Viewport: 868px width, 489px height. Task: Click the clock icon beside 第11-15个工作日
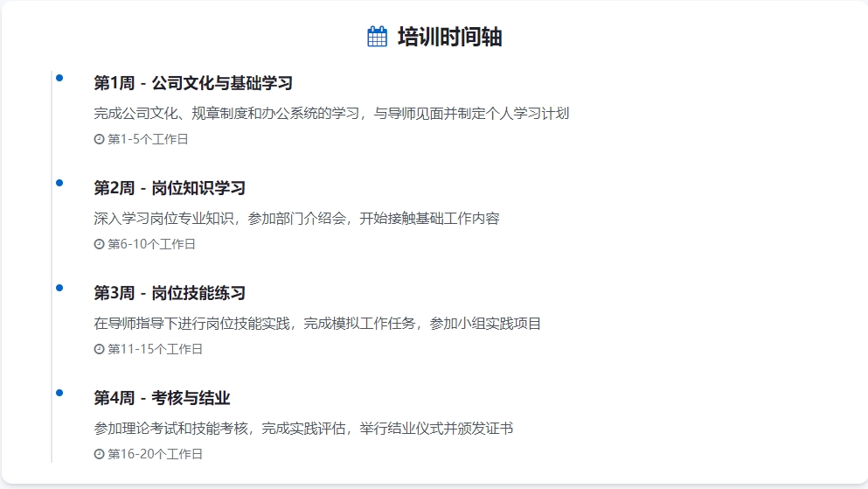[x=99, y=349]
